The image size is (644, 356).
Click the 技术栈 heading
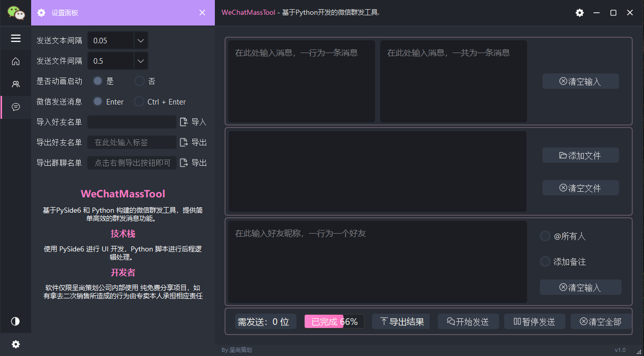point(123,234)
